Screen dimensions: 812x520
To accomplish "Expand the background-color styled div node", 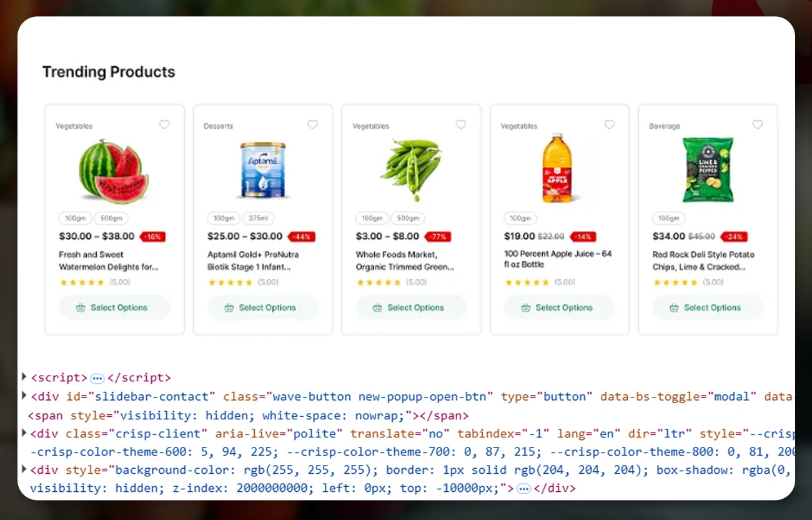I will coord(24,469).
